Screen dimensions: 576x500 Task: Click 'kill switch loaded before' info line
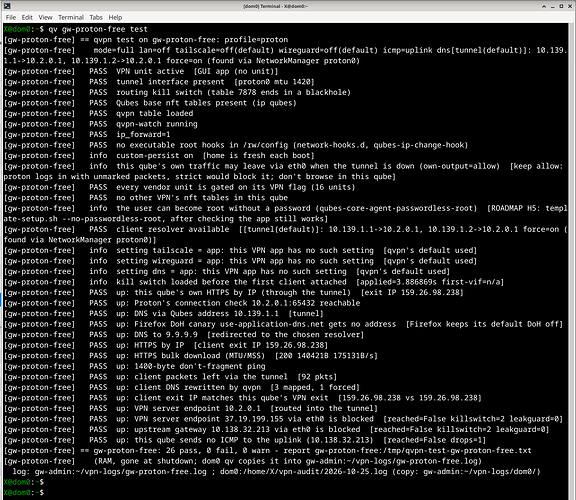click(254, 282)
